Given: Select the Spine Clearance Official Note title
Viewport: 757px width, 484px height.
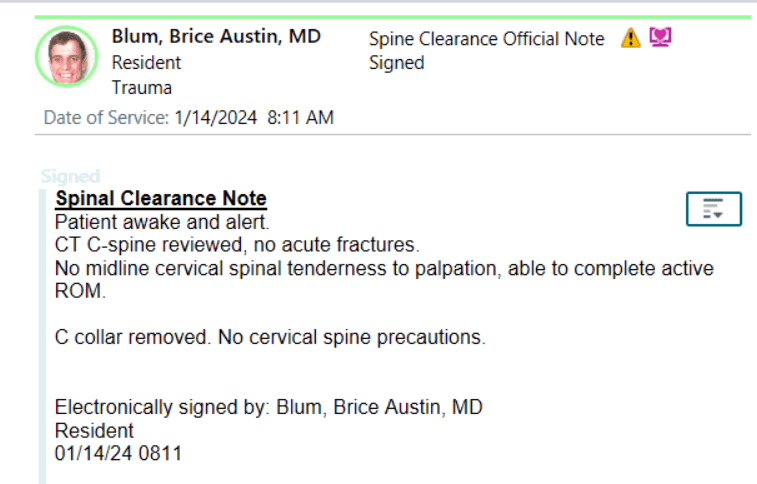Looking at the screenshot, I should 487,39.
